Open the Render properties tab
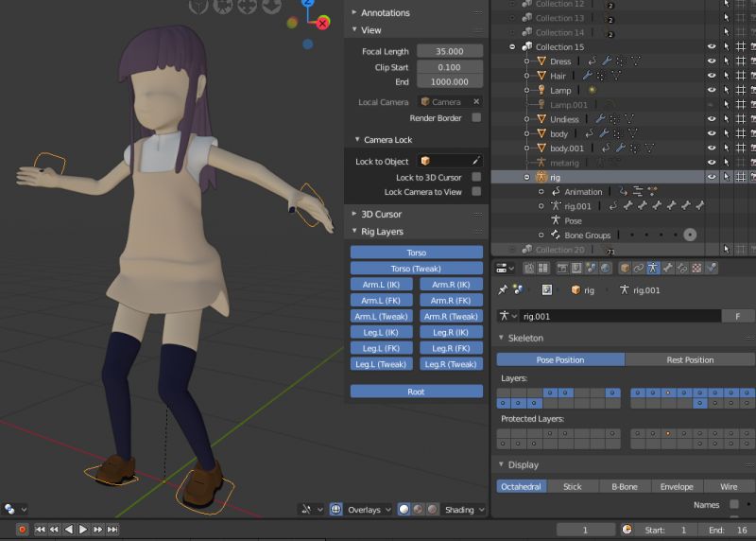Viewport: 756px width, 541px height. tap(561, 268)
